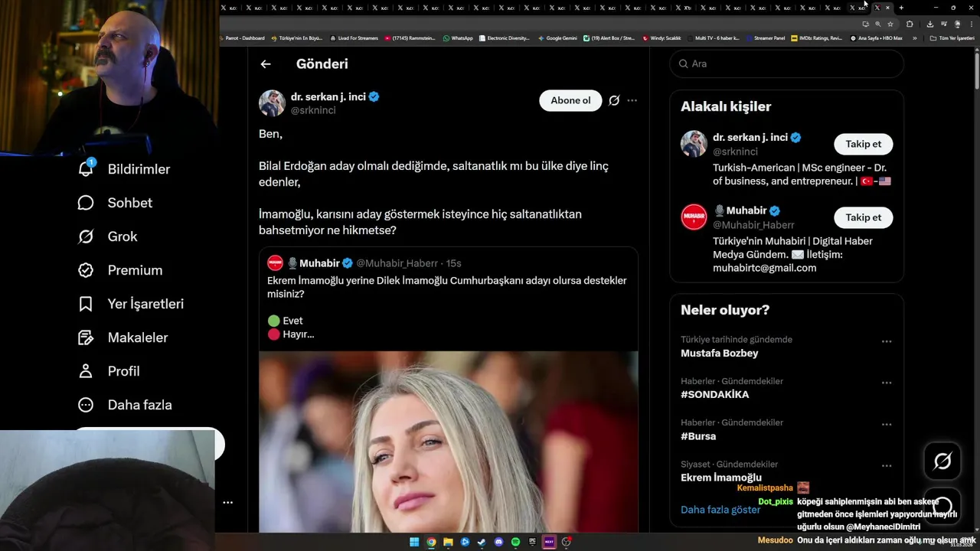
Task: Open new browser tab with plus
Action: point(901,8)
